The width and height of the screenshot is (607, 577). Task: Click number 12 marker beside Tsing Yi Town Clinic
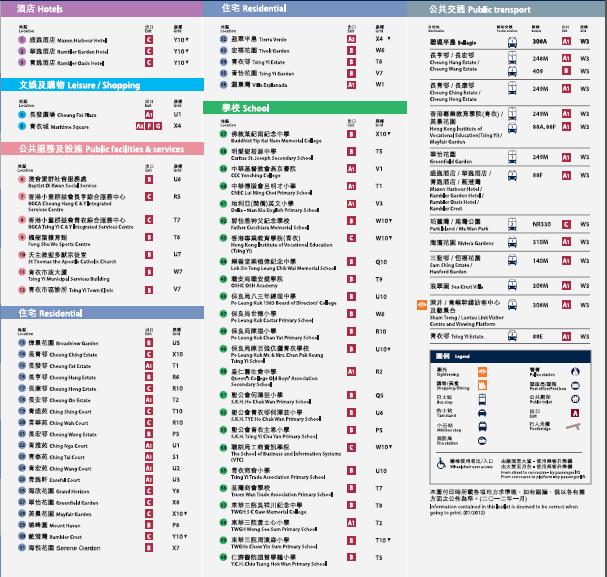22,289
